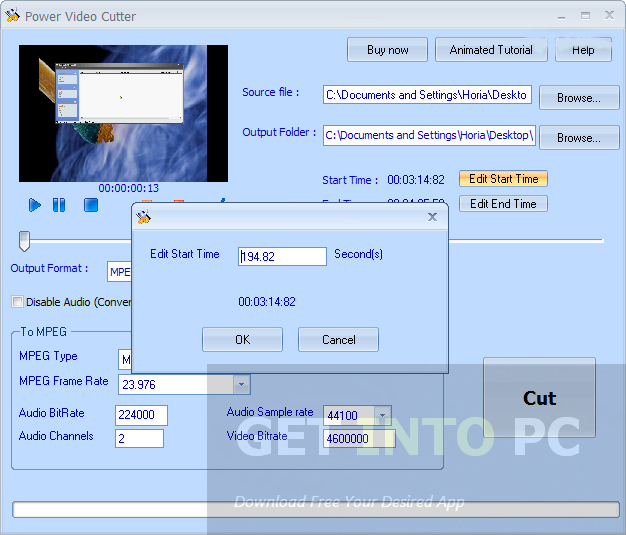Viewport: 626px width, 535px height.
Task: Click Edit Start Time button
Action: pyautogui.click(x=503, y=178)
